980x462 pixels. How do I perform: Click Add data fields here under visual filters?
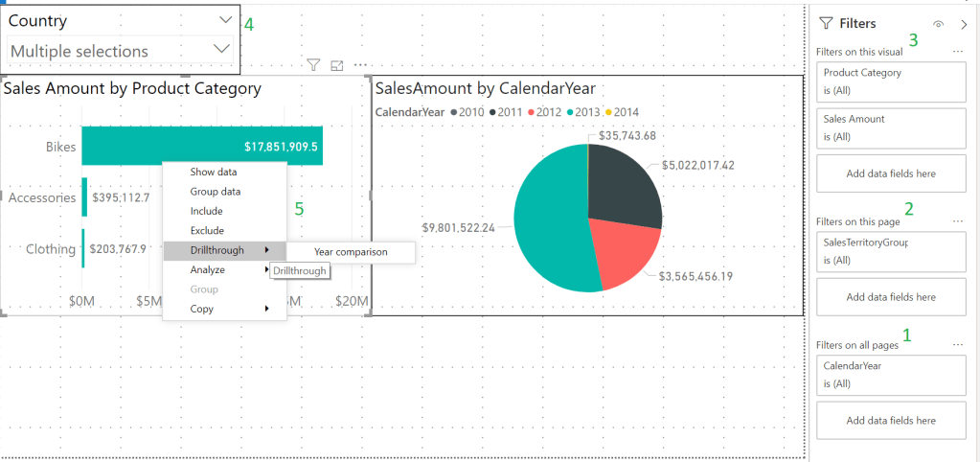point(891,173)
